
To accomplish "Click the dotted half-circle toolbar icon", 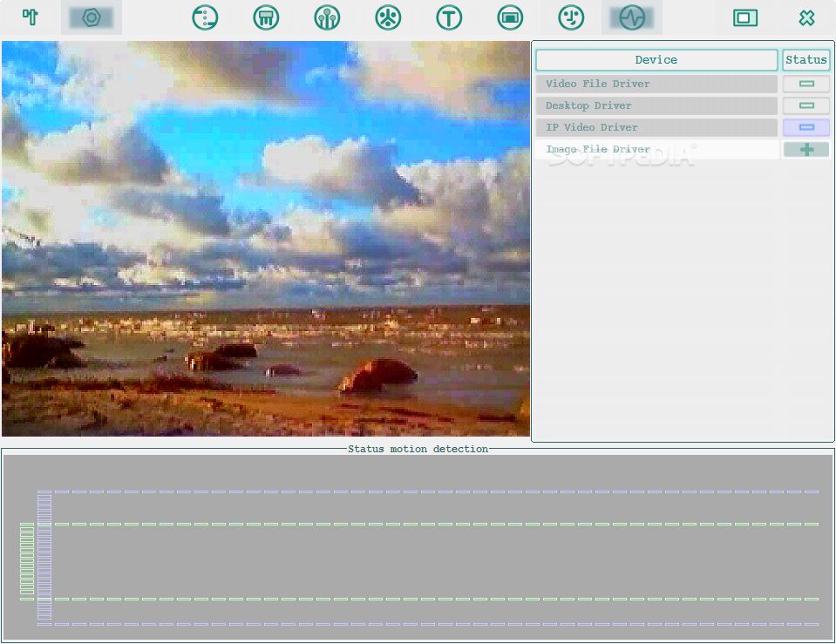I will pyautogui.click(x=205, y=17).
